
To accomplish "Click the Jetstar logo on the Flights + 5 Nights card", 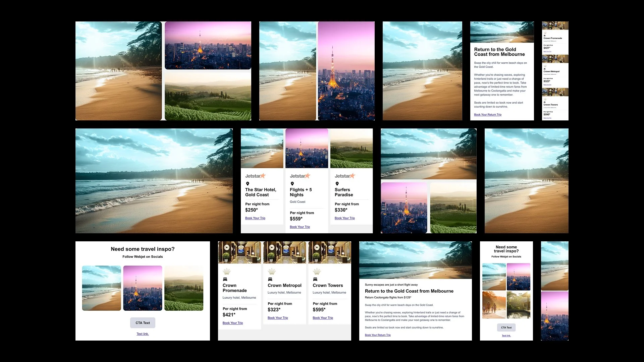I will point(300,176).
